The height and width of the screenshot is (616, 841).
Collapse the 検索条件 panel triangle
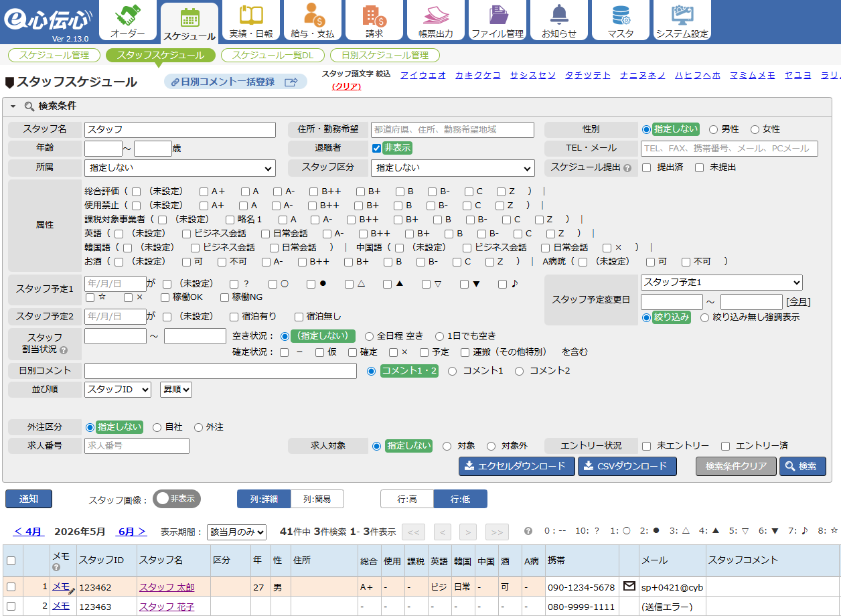[13, 106]
